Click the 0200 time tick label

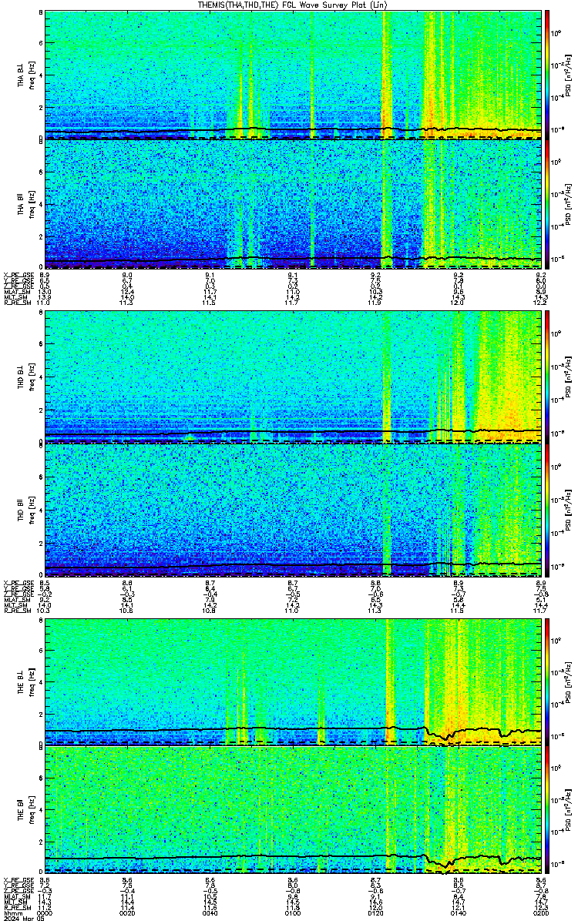tap(540, 913)
